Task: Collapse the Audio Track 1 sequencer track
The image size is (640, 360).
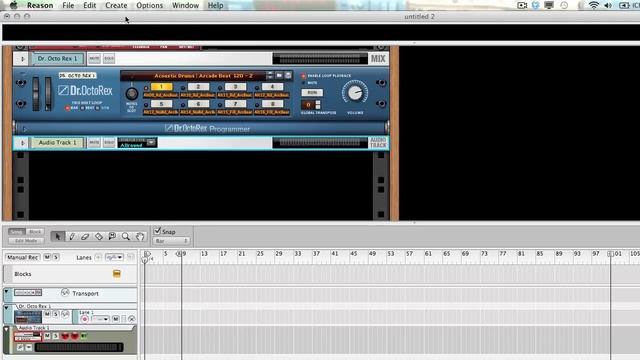Action: click(7, 329)
